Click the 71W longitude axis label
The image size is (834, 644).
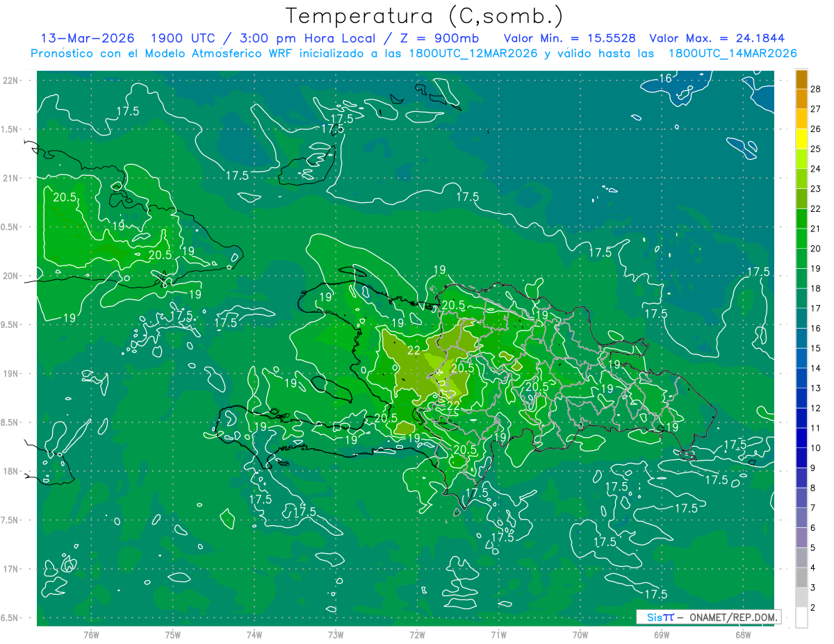tap(498, 635)
